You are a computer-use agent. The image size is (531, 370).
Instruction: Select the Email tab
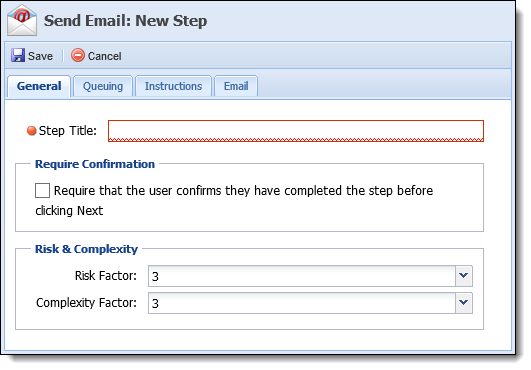(x=236, y=86)
